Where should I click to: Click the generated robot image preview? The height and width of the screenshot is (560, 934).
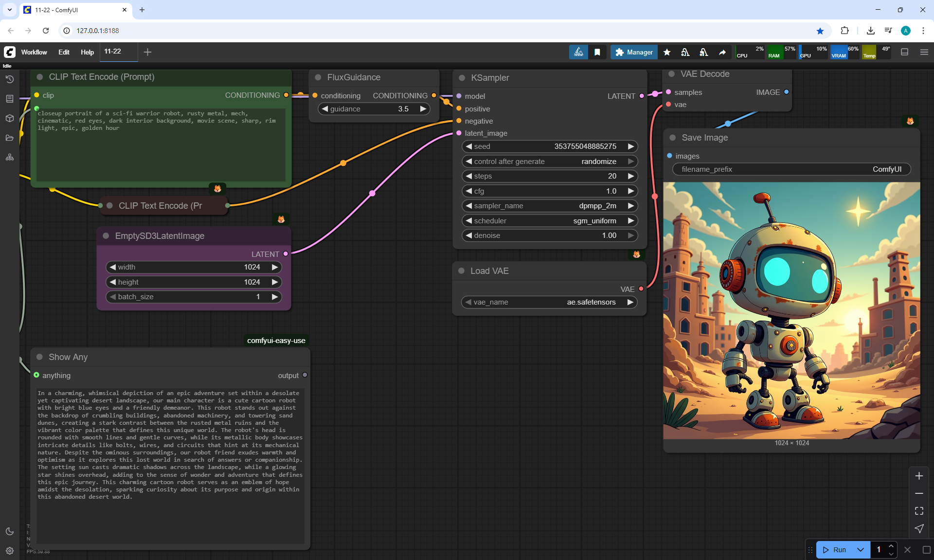(791, 310)
